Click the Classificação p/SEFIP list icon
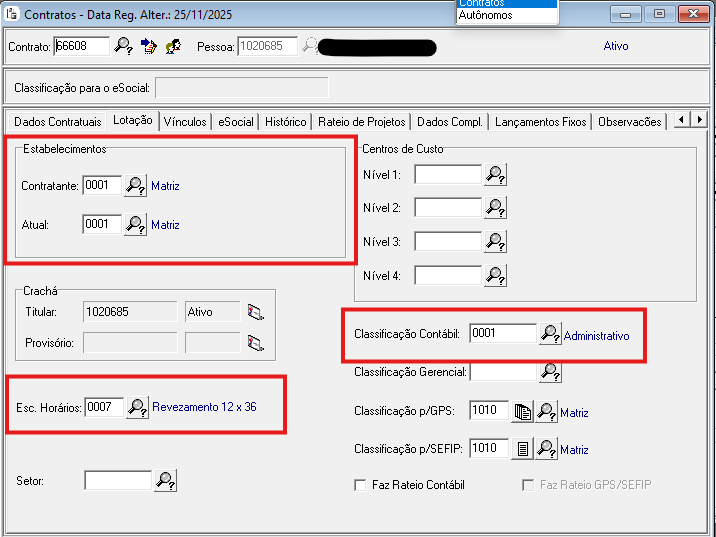Screen dimensions: 716x537 click(522, 449)
